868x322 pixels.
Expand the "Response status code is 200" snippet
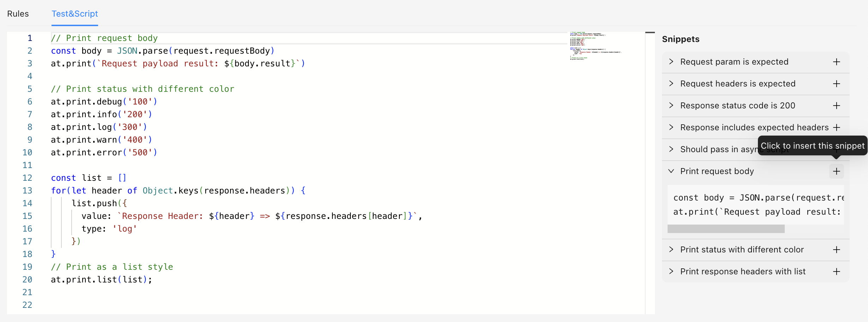pyautogui.click(x=671, y=106)
